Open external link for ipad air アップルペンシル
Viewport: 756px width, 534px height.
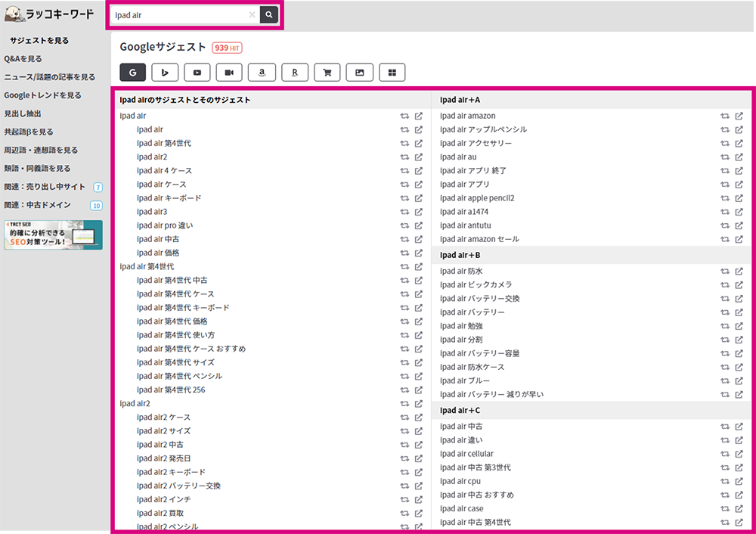739,130
